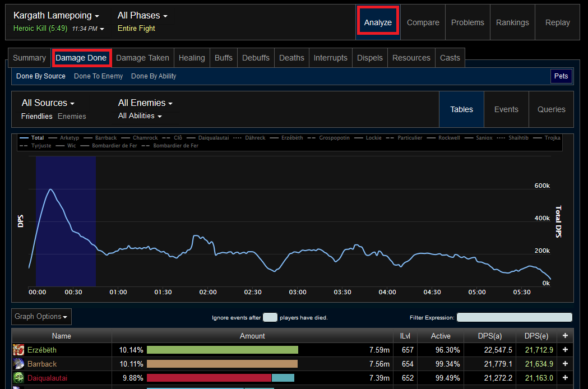
Task: Switch to the Compare view
Action: (423, 22)
